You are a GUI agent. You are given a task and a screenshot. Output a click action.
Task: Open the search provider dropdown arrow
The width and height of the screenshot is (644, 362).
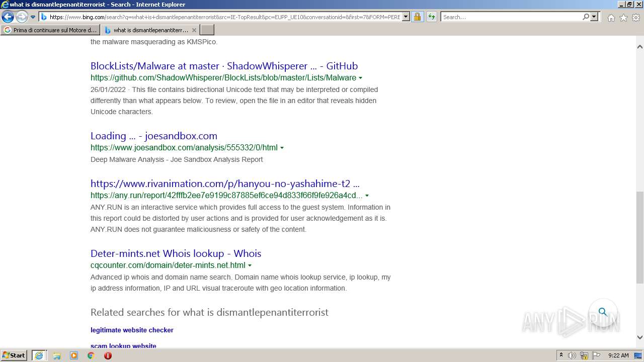pos(594,17)
